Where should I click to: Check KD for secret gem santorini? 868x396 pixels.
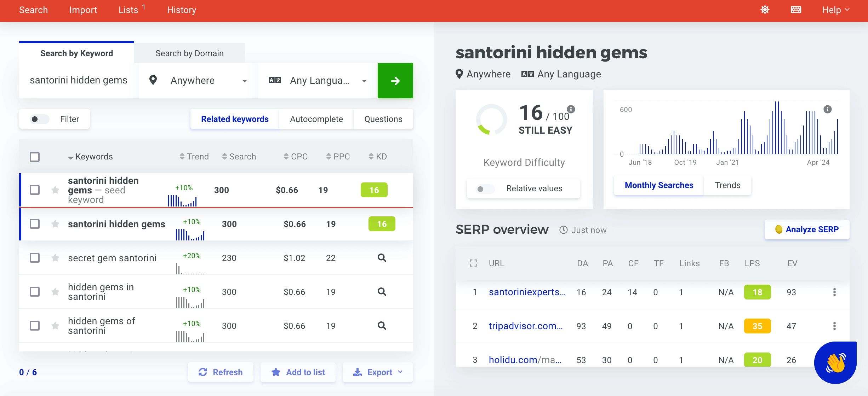point(382,258)
